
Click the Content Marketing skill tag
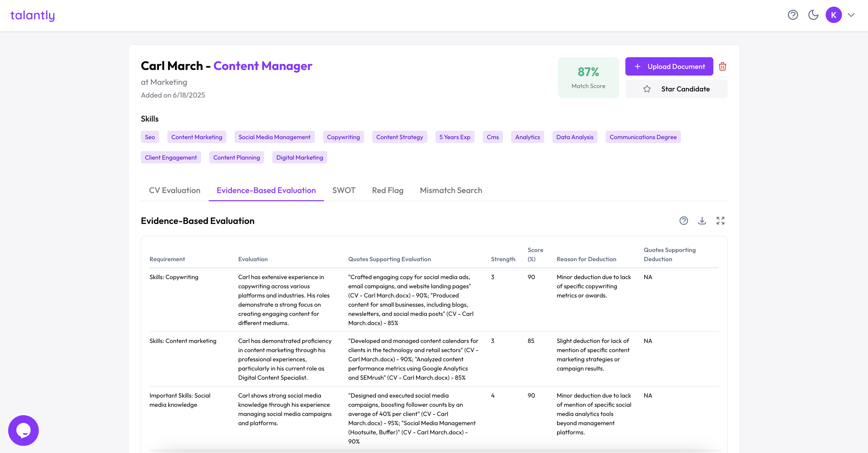point(196,137)
